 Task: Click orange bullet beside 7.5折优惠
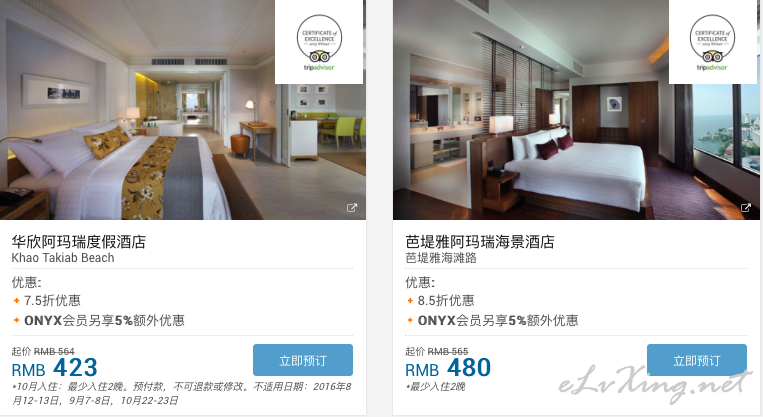click(x=16, y=301)
